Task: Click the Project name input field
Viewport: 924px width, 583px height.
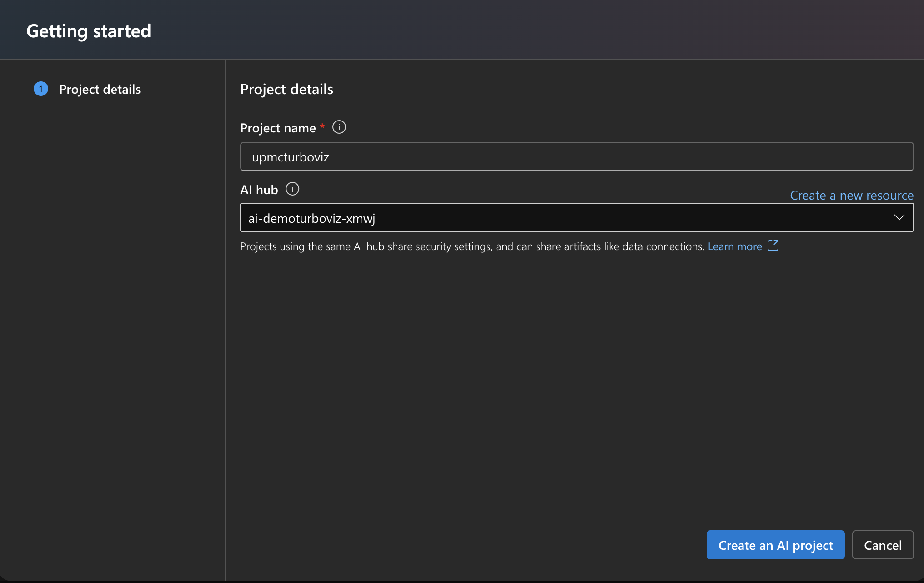Action: pyautogui.click(x=577, y=156)
